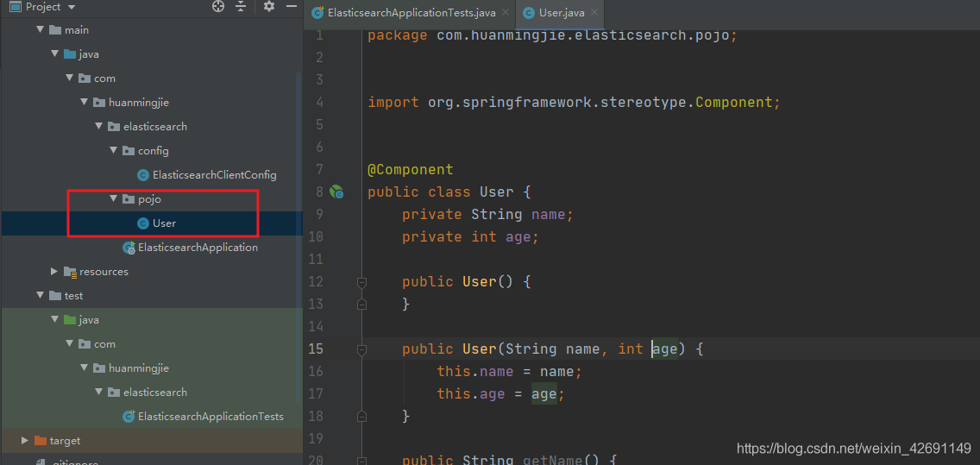980x465 pixels.
Task: Close the ElasticsearchApplicationTests.java tab
Action: [x=505, y=13]
